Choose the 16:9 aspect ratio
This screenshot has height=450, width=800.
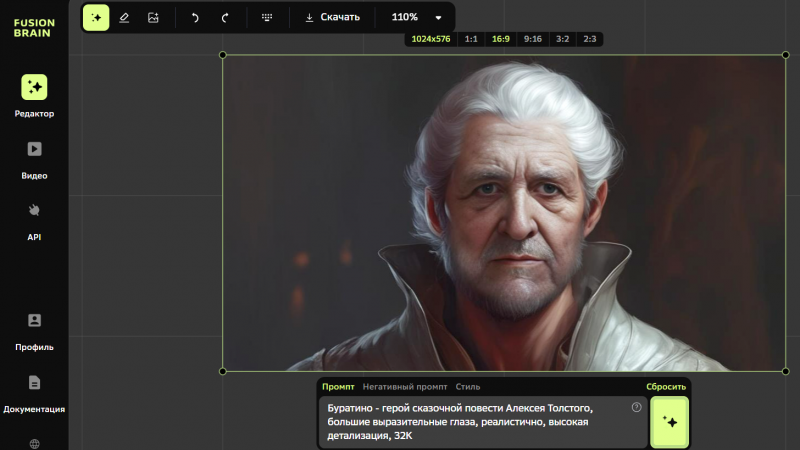501,39
